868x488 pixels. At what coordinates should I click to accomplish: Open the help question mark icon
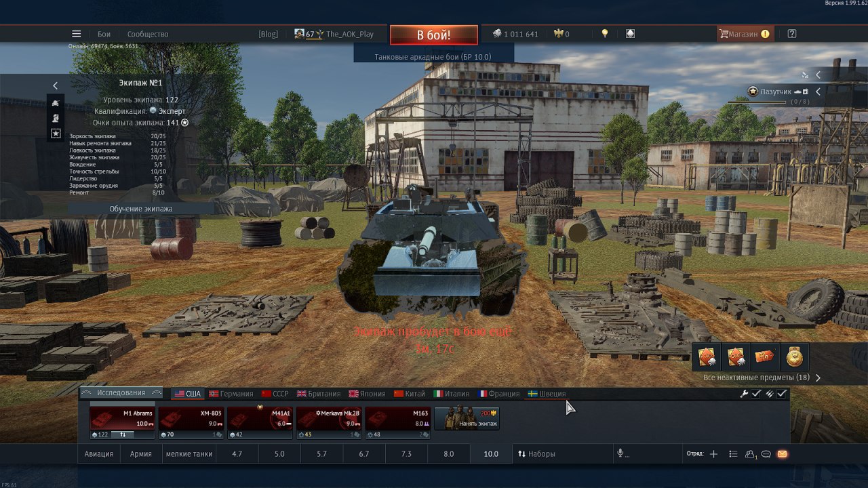pos(792,34)
